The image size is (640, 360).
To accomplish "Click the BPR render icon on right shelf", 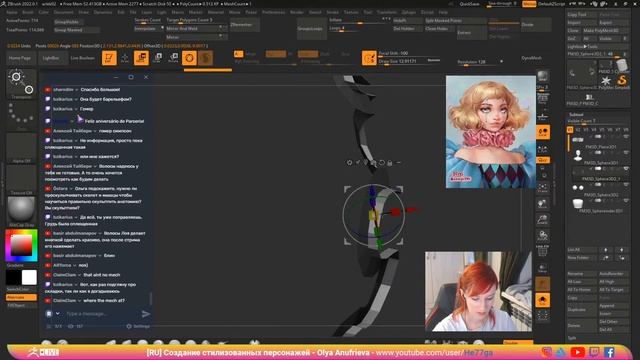I will (x=542, y=76).
